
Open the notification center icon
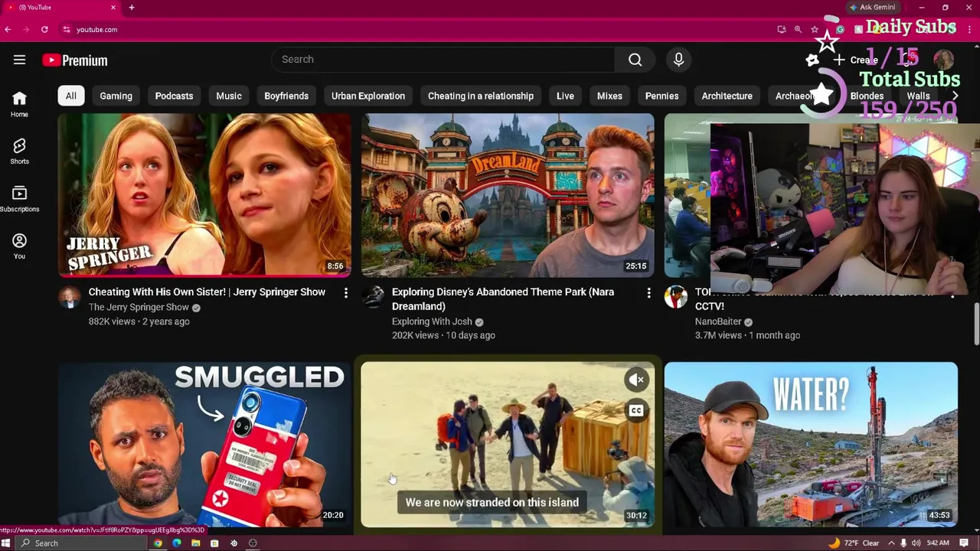coord(965,543)
